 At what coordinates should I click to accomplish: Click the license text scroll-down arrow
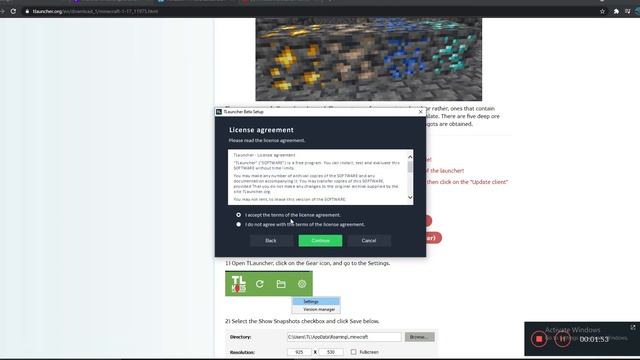(x=410, y=198)
